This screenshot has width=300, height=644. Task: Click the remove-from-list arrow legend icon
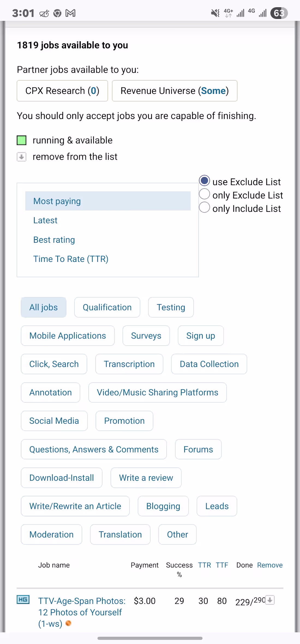(22, 157)
